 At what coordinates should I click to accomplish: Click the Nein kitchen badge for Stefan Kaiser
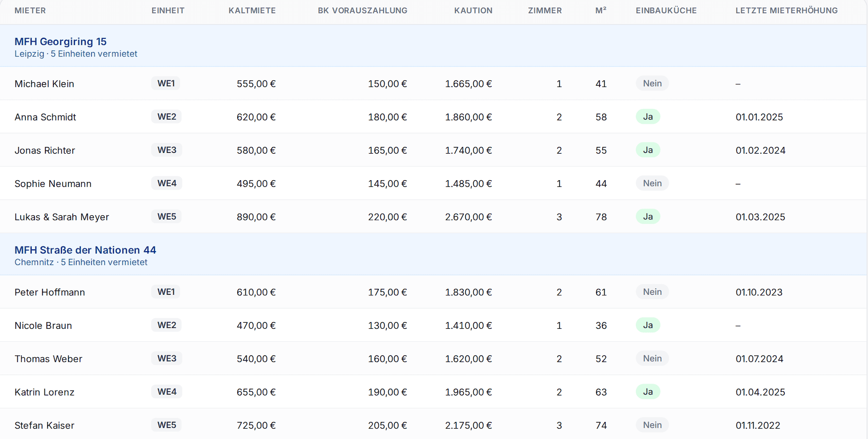652,425
